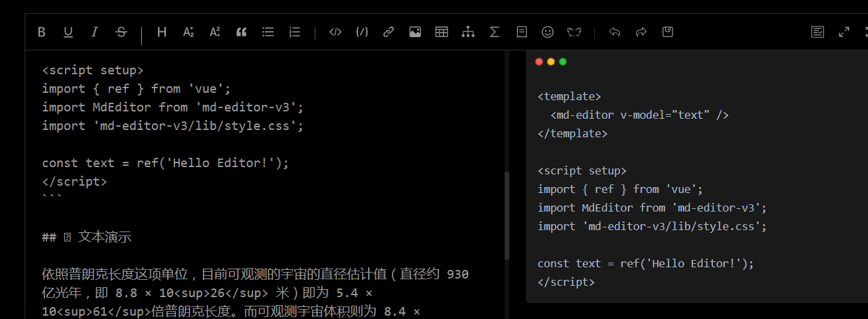Insert superscript text

point(215,32)
